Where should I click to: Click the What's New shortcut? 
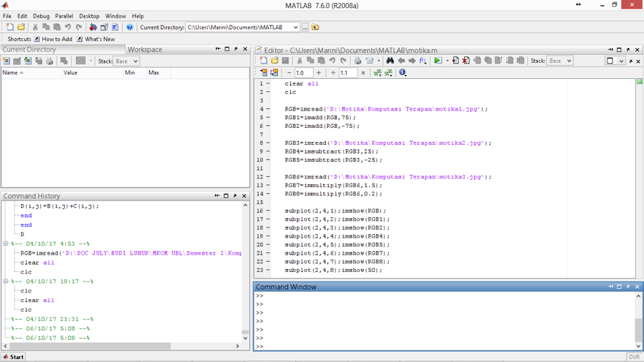pos(96,39)
